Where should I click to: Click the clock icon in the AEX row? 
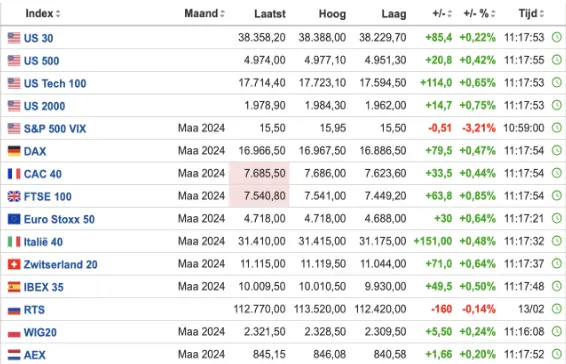coord(557,354)
